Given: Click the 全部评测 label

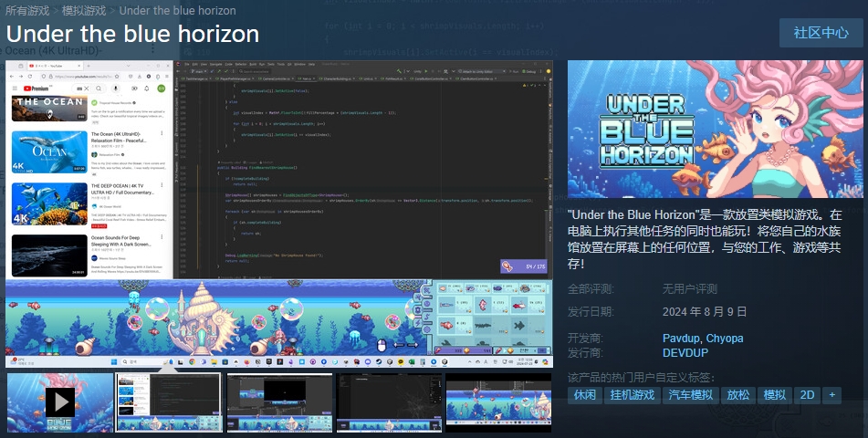Looking at the screenshot, I should coord(591,288).
